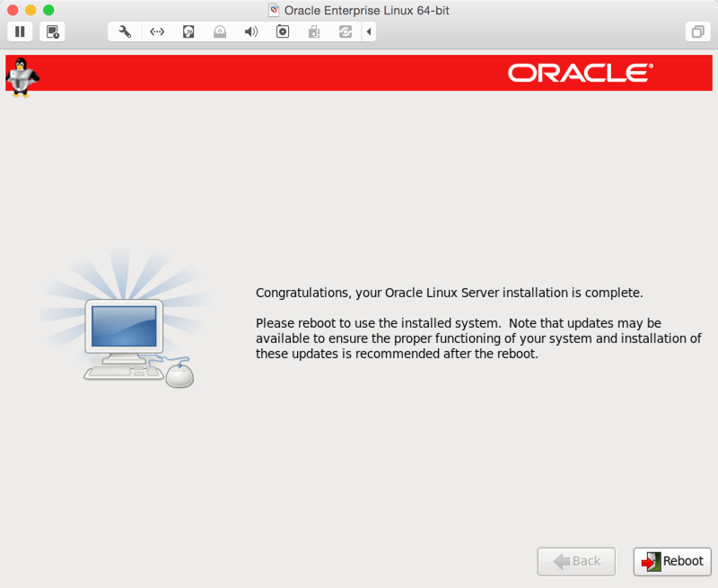Enter Unity view with overlapping windows icon
This screenshot has width=718, height=588.
pos(698,31)
